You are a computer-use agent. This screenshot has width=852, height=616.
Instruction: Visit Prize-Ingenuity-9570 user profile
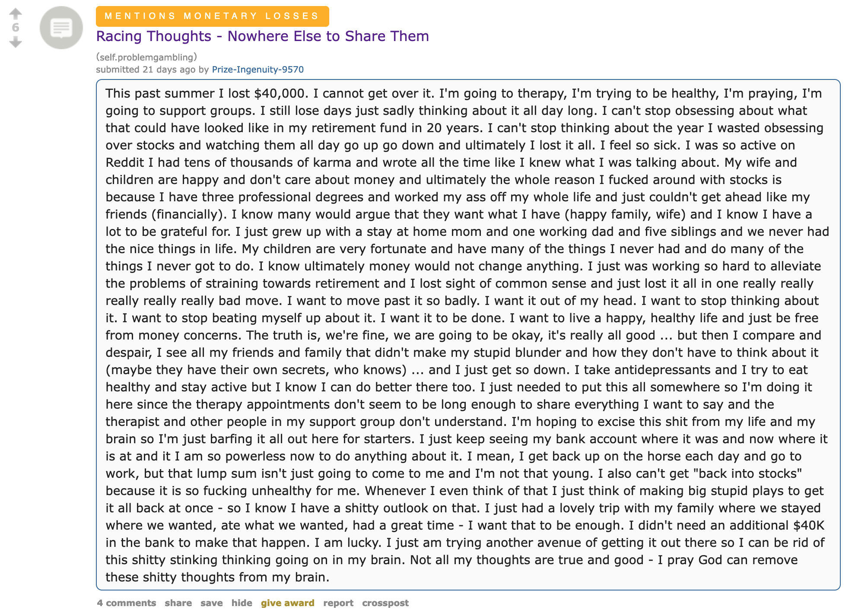[258, 70]
